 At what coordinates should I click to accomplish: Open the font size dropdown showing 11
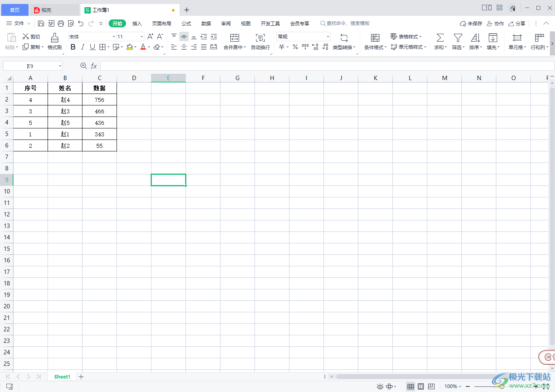(x=142, y=36)
